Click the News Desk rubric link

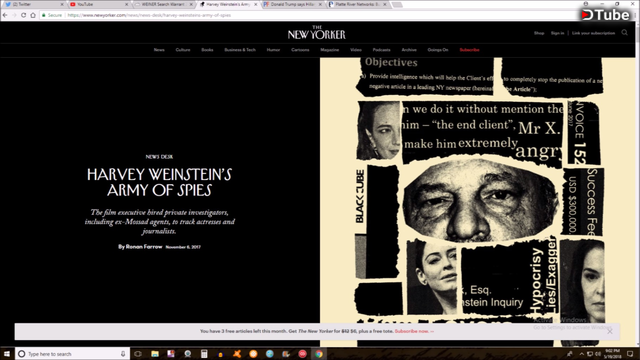click(159, 157)
